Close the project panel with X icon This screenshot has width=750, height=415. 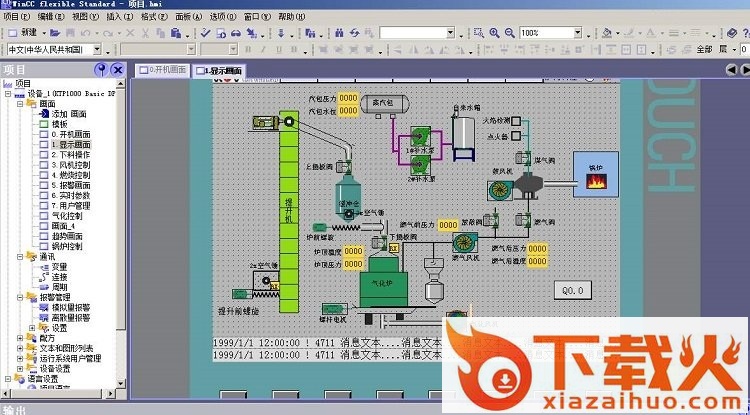tap(116, 70)
